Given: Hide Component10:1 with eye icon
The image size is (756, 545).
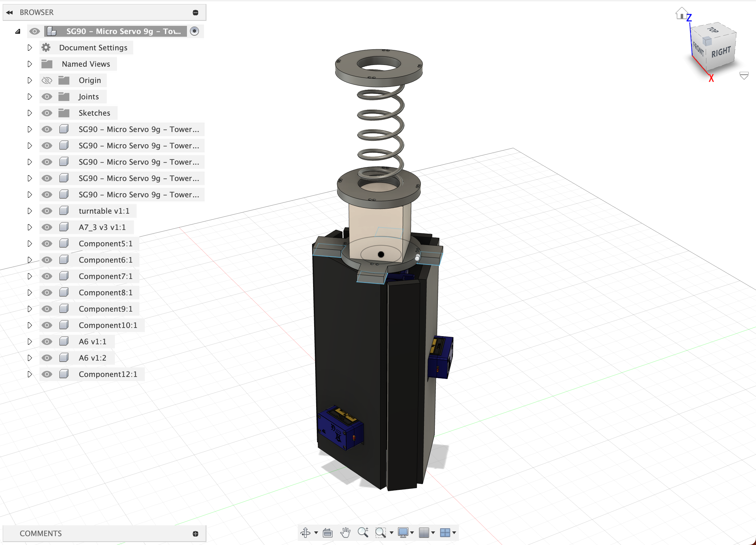Looking at the screenshot, I should (47, 325).
